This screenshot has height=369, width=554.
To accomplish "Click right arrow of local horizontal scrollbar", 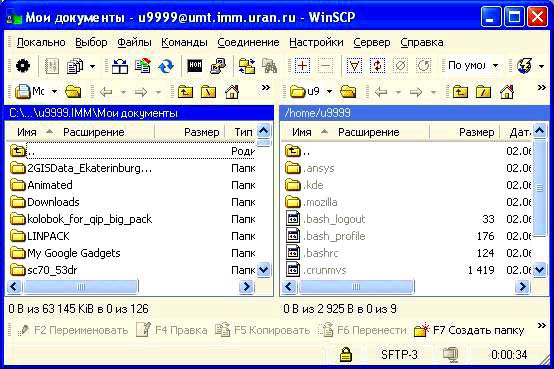I will 247,287.
